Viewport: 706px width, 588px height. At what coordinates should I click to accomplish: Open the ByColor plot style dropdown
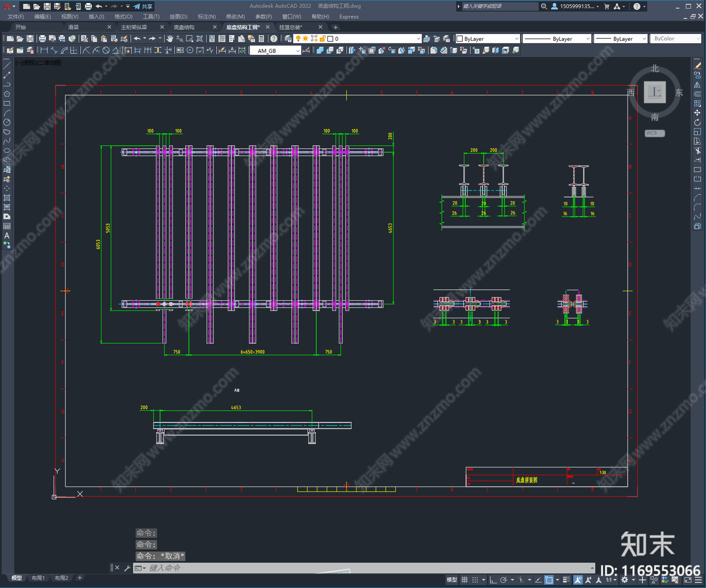click(x=675, y=39)
